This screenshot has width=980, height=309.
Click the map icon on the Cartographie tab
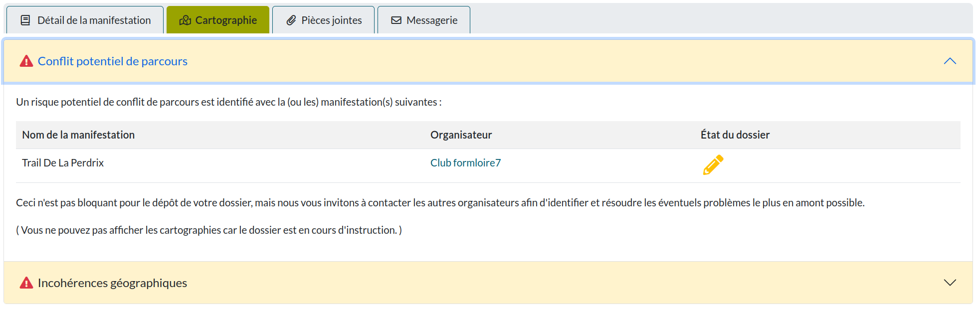pos(185,20)
